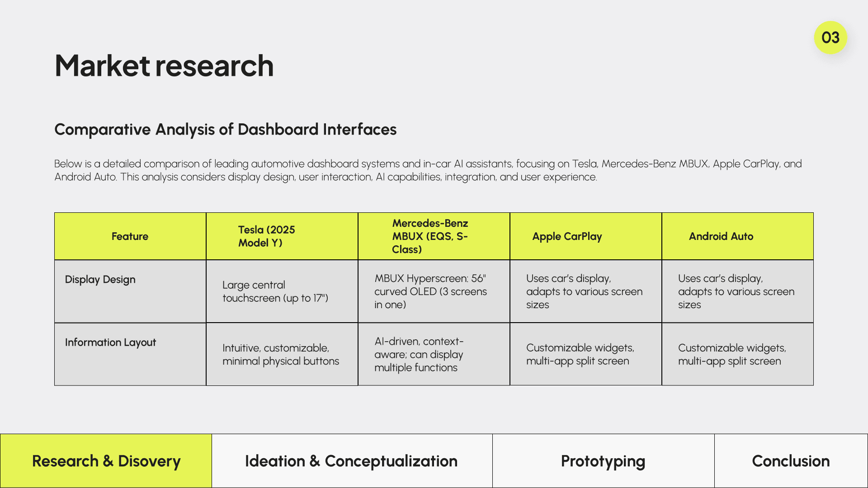Click the Feature column header
This screenshot has width=868, height=488.
(x=130, y=236)
